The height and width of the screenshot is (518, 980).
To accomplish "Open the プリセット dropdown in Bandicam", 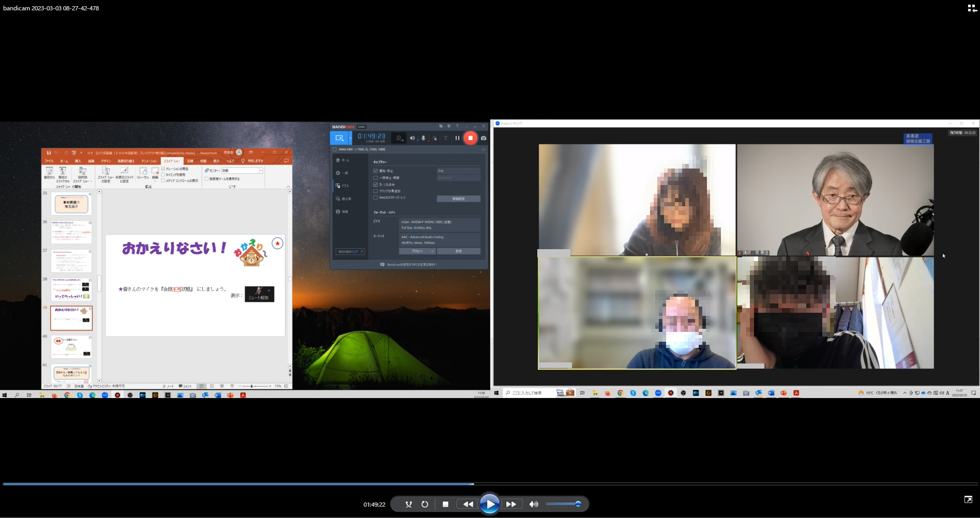I will click(418, 251).
